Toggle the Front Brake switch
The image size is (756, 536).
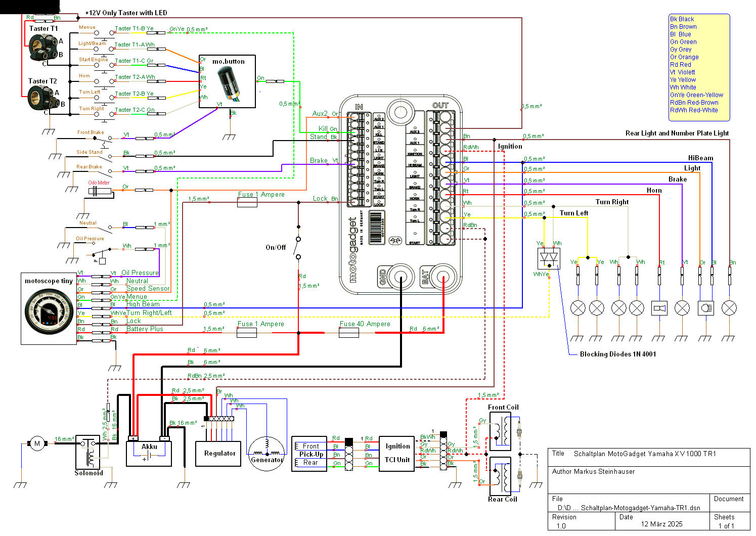point(105,138)
